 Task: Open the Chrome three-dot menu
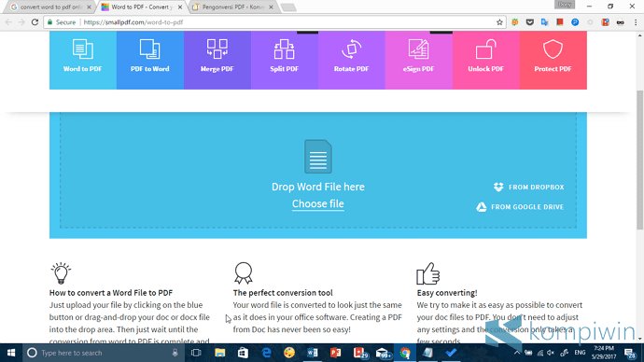click(x=636, y=22)
